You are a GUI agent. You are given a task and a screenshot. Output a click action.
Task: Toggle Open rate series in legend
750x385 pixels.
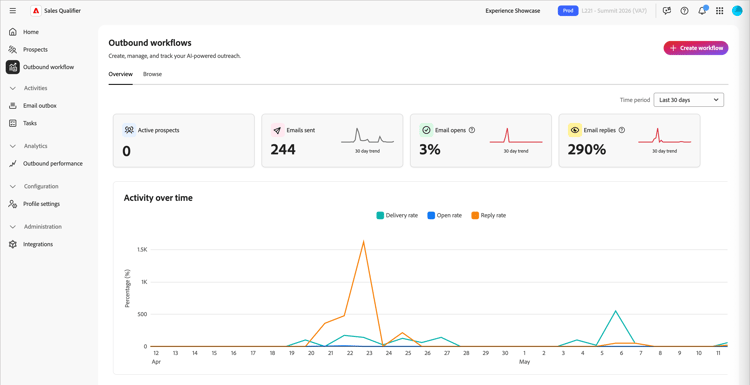pos(444,215)
